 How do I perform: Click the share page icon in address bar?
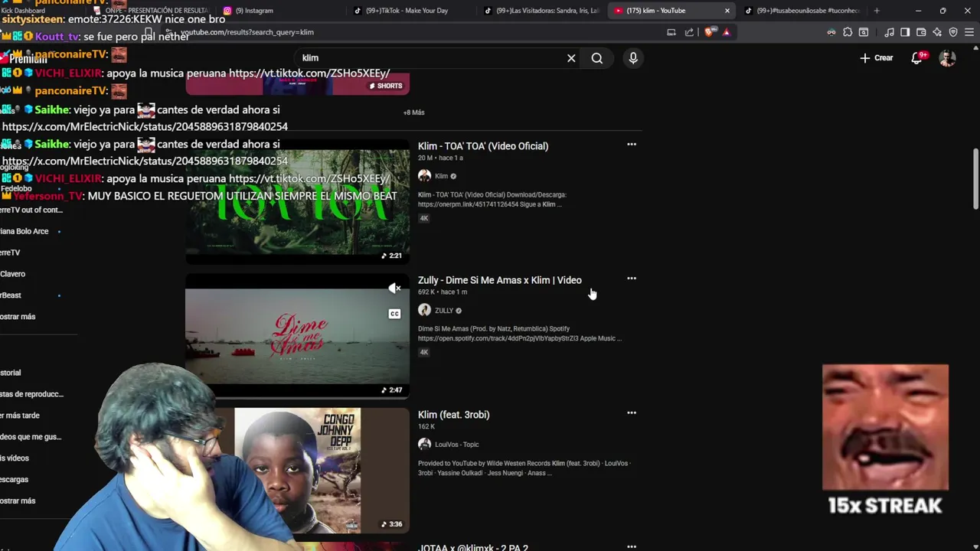pos(689,32)
